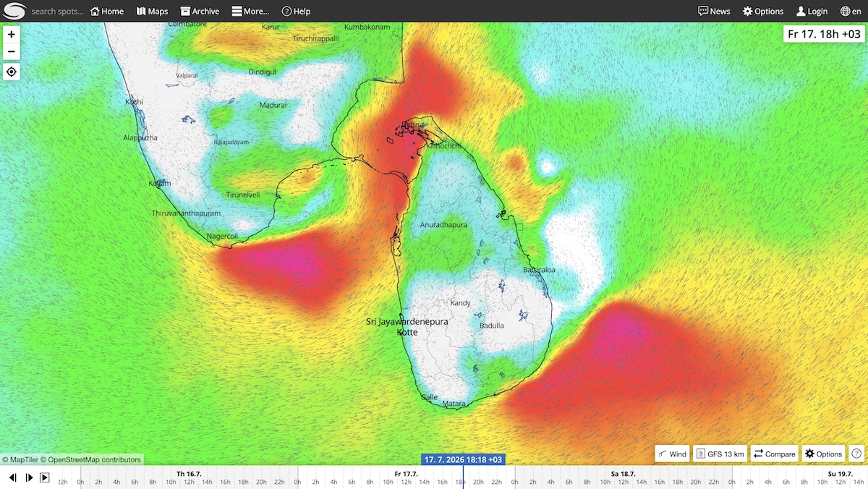Click the Login link

(x=812, y=12)
